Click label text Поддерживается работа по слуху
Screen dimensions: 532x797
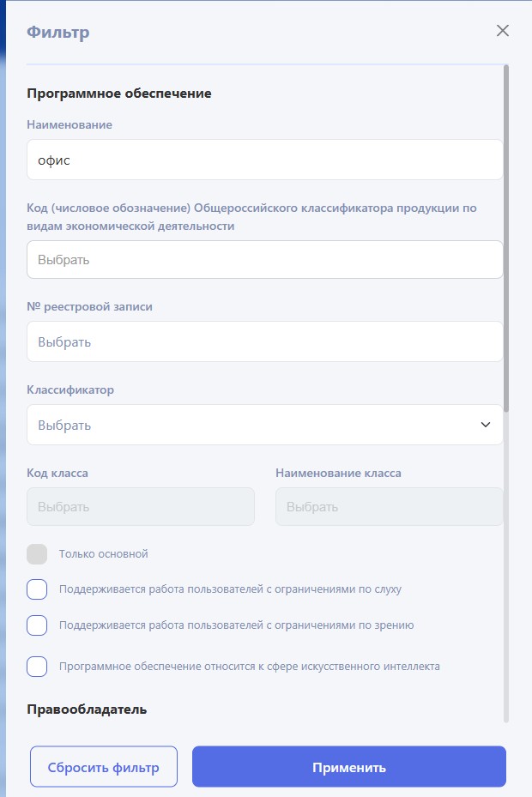(231, 589)
